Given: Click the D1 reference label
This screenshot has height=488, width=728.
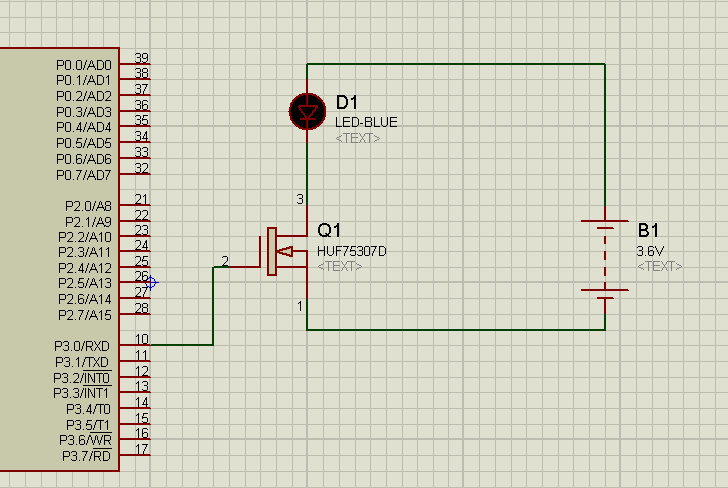Looking at the screenshot, I should tap(347, 103).
